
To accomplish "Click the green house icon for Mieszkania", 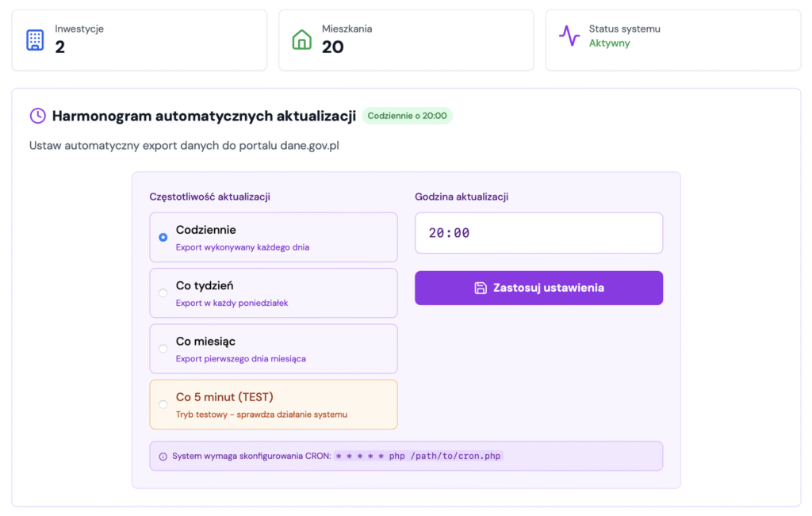I will [x=302, y=40].
